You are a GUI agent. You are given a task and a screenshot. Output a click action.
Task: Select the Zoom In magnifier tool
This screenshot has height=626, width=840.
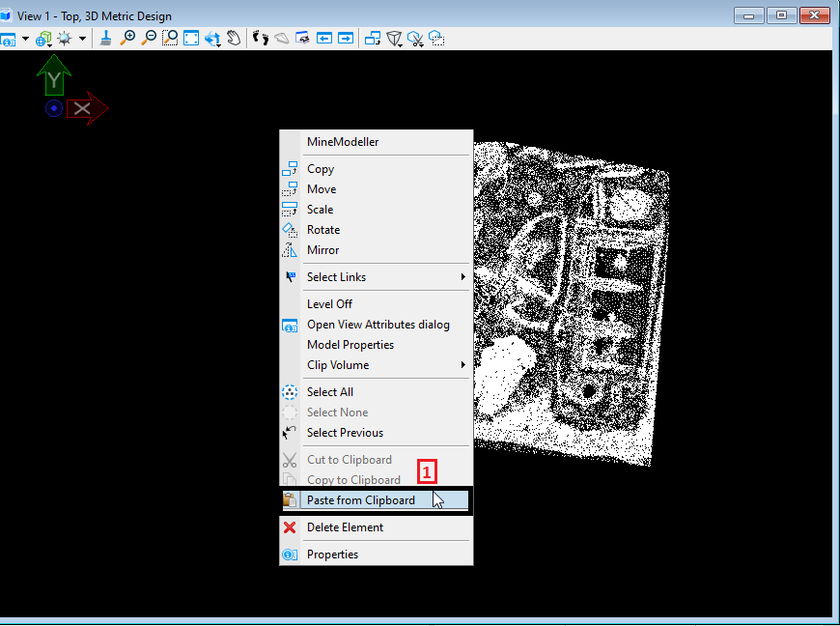(x=127, y=39)
